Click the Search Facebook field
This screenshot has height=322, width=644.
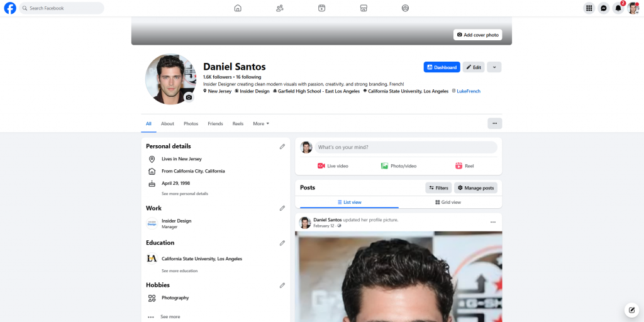coord(62,8)
